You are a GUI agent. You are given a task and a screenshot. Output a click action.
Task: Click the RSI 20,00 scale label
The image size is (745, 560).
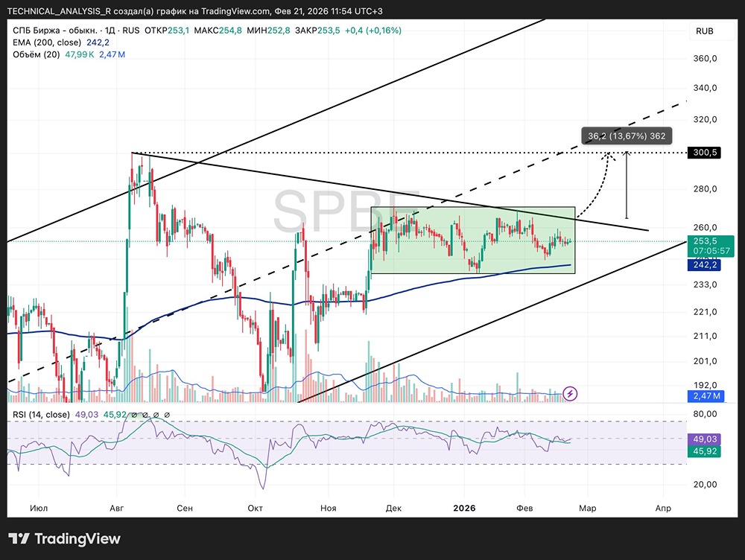point(705,485)
